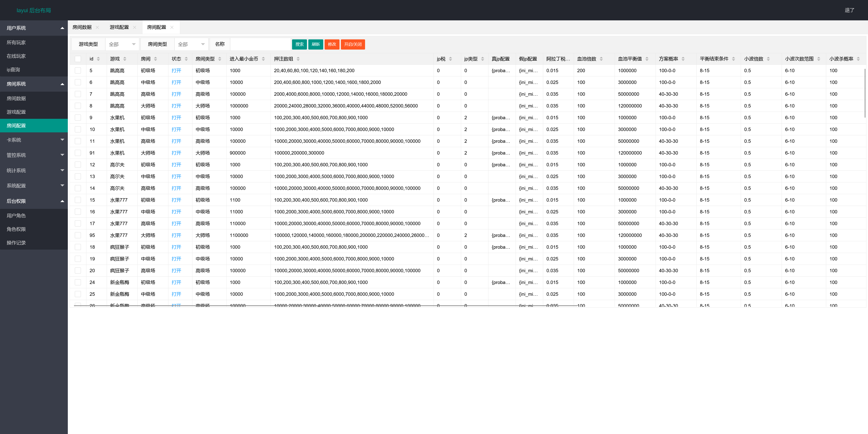Screen dimensions: 868x434
Task: Check the row with id 91
Action: [x=78, y=153]
